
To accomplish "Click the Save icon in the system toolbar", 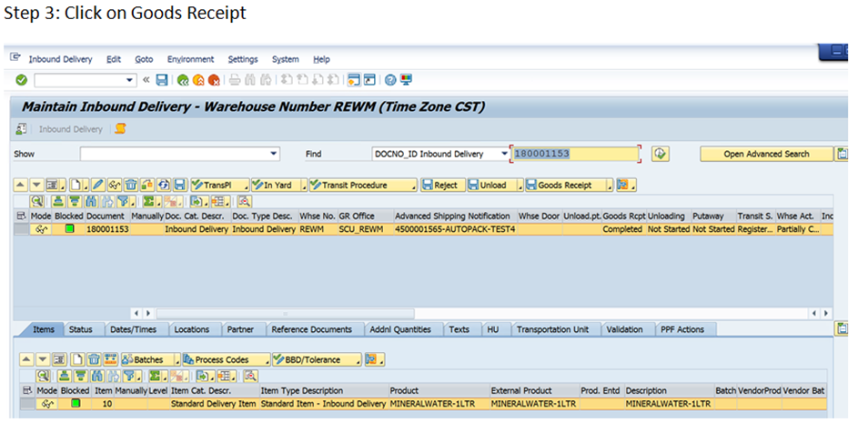I will (x=162, y=80).
